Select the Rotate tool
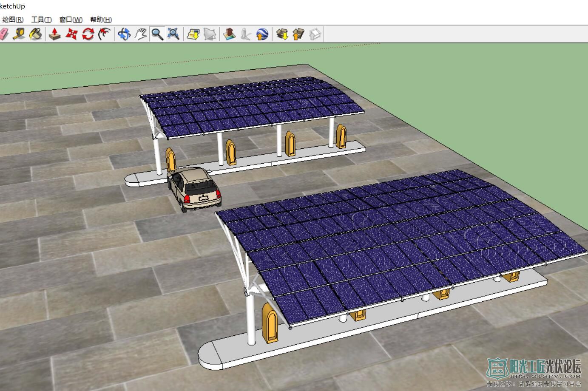Image resolution: width=588 pixels, height=391 pixels. pos(88,34)
